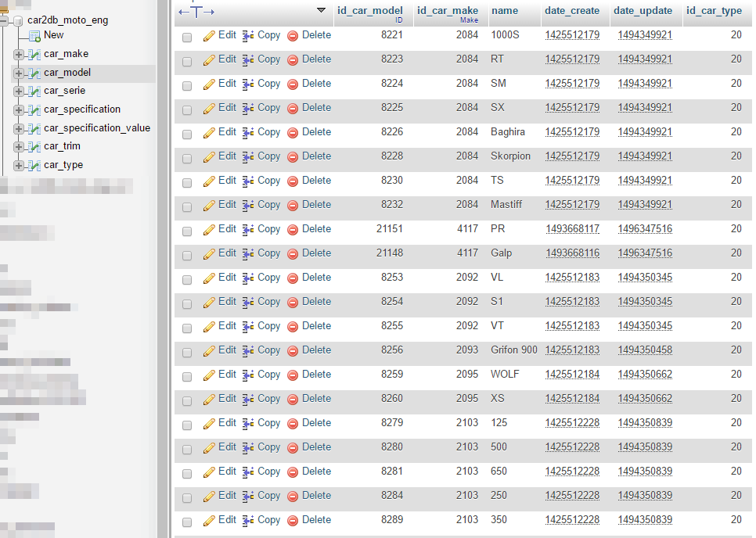Sort by name column header

[x=505, y=11]
